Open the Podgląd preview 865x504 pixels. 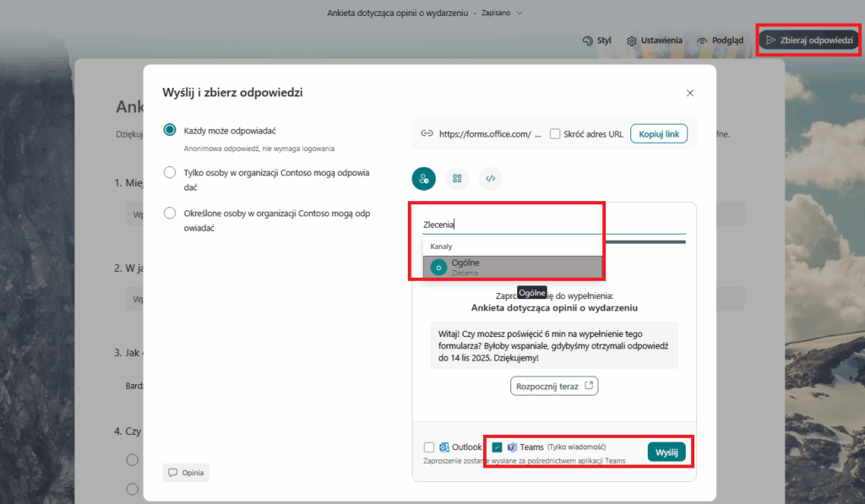(x=721, y=41)
